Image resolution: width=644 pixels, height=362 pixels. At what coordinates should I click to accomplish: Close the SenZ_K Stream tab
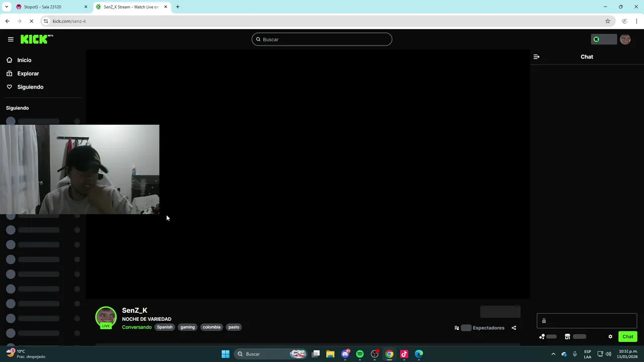coord(166,7)
